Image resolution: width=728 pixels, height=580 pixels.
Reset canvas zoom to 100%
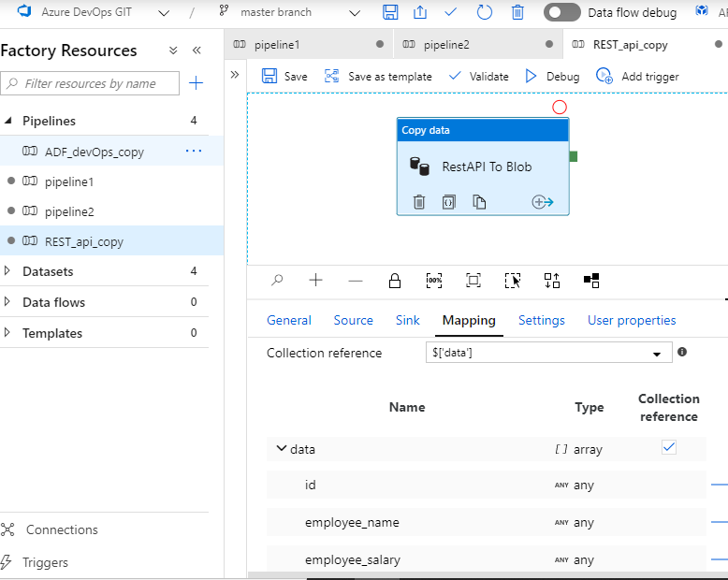point(434,281)
